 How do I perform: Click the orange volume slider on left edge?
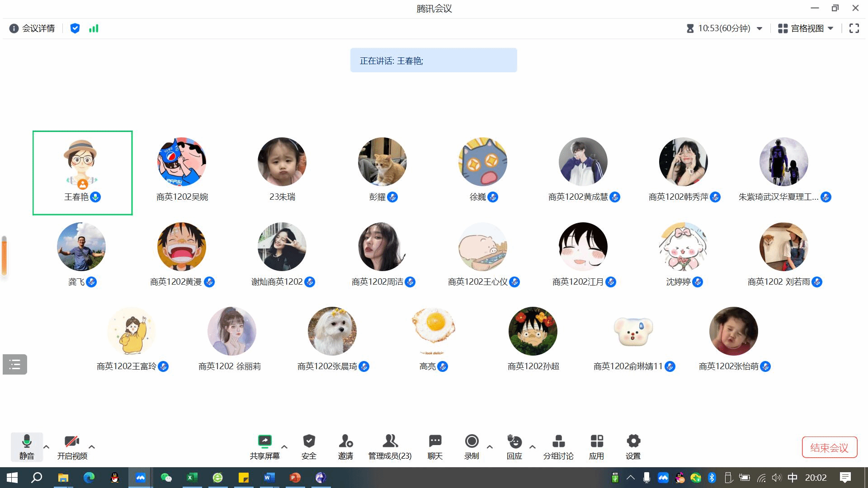[x=4, y=256]
